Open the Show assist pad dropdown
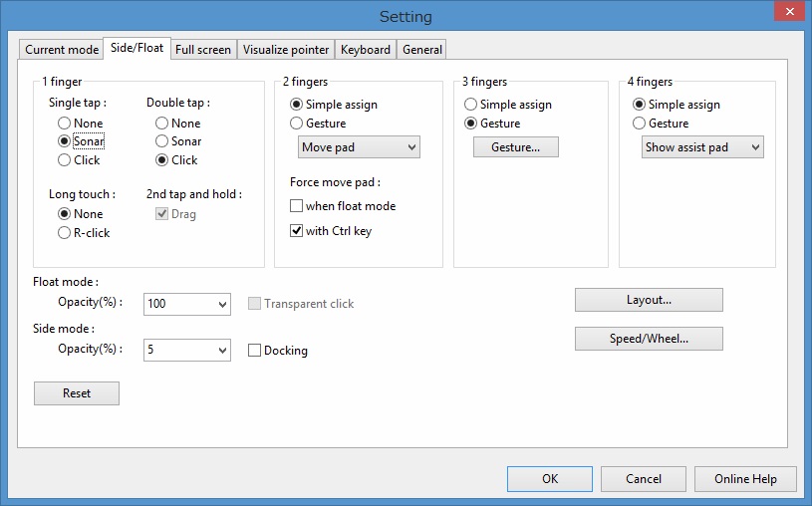 coord(702,147)
